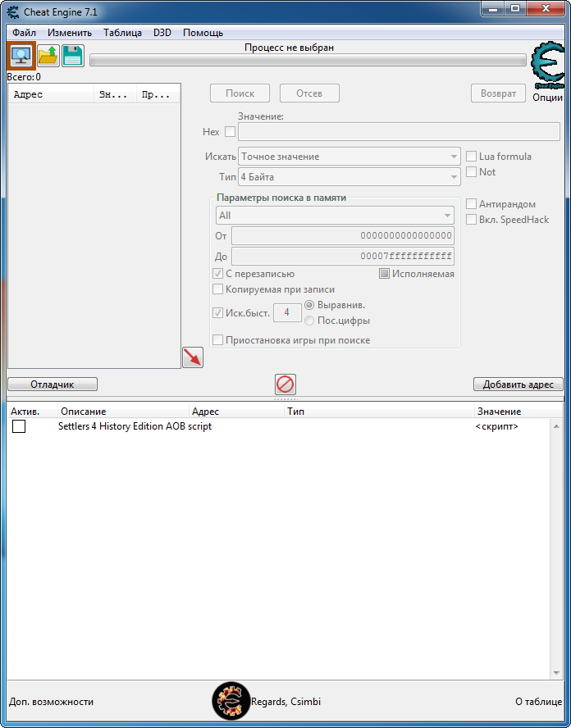The height and width of the screenshot is (728, 571).
Task: Open the Таблица menu
Action: (123, 33)
